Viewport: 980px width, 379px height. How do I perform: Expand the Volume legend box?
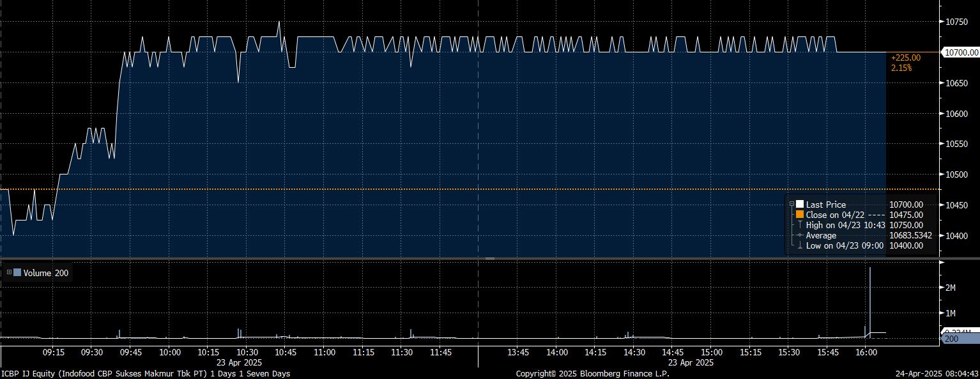coord(9,273)
